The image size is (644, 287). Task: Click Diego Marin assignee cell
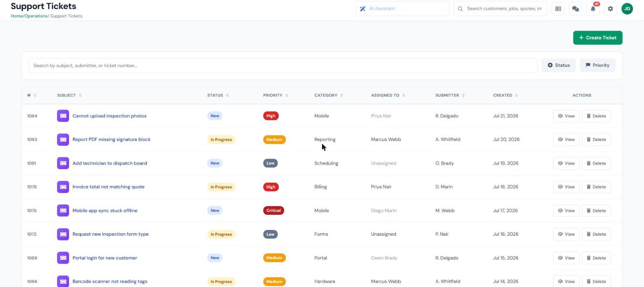384,211
